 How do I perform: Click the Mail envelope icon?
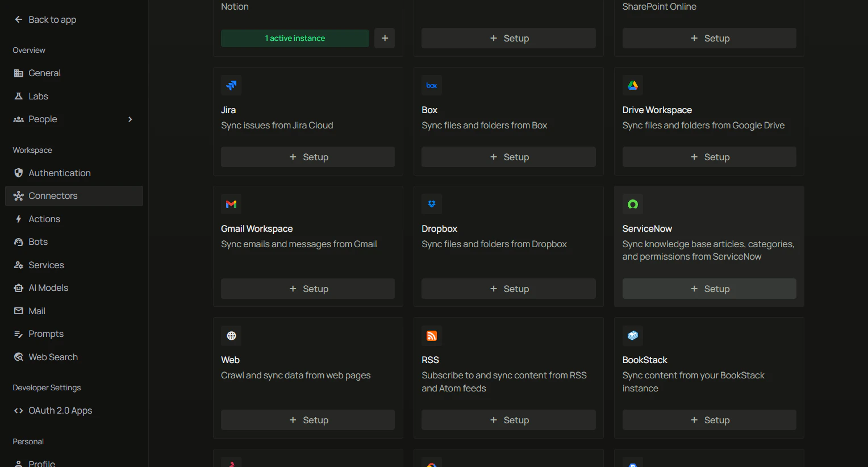pos(19,311)
